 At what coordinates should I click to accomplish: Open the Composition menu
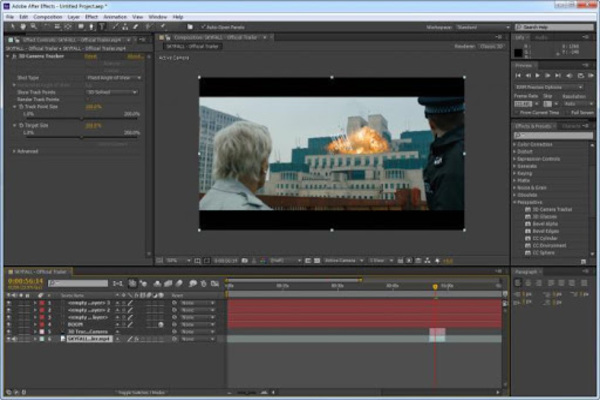(x=48, y=17)
